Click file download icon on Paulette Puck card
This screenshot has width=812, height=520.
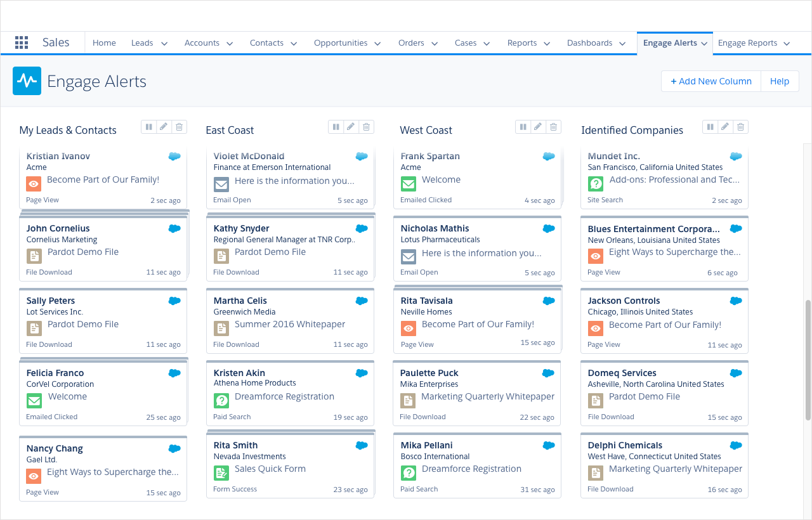pyautogui.click(x=408, y=401)
